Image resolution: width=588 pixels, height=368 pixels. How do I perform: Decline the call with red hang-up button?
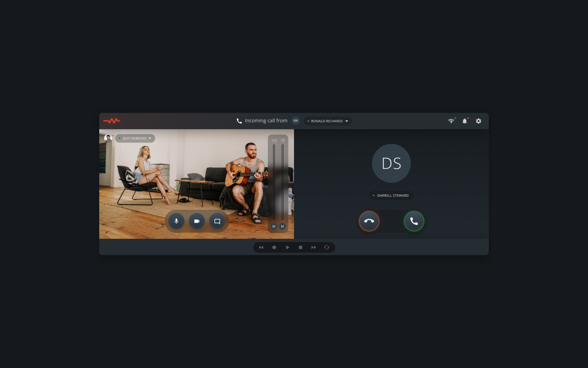click(369, 221)
